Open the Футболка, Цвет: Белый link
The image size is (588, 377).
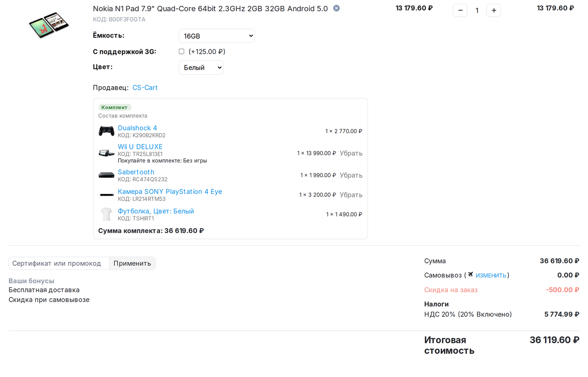tap(156, 211)
